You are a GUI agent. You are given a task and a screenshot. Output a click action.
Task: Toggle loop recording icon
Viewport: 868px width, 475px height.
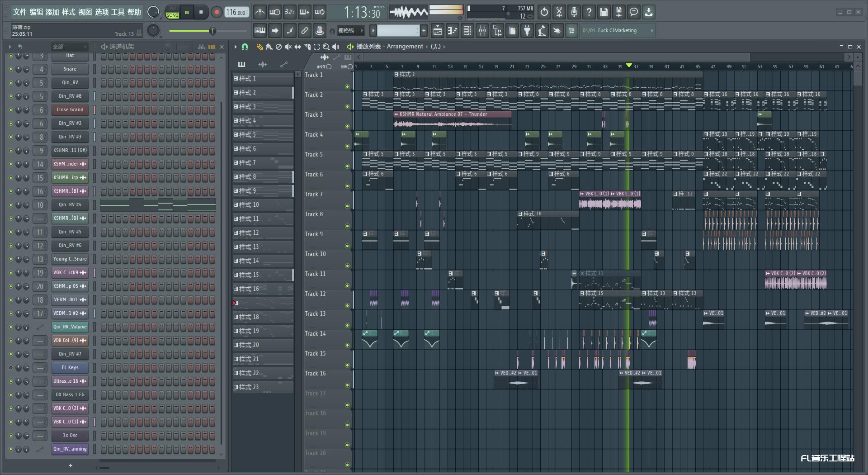pos(320,12)
